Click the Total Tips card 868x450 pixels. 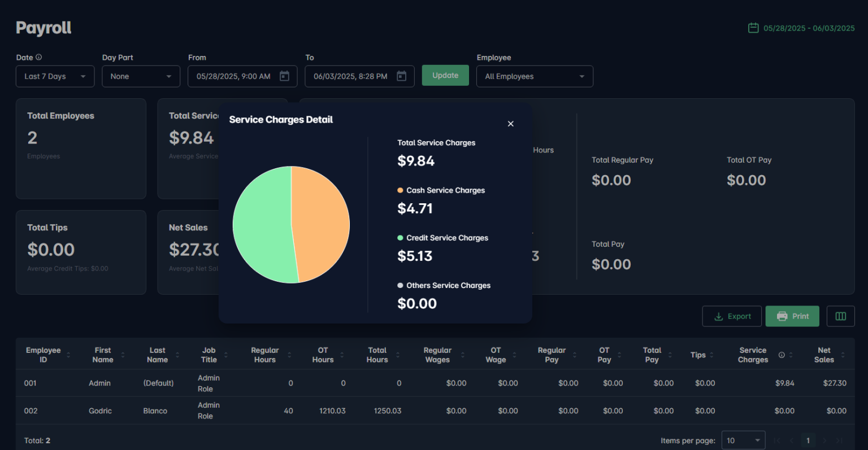(81, 252)
